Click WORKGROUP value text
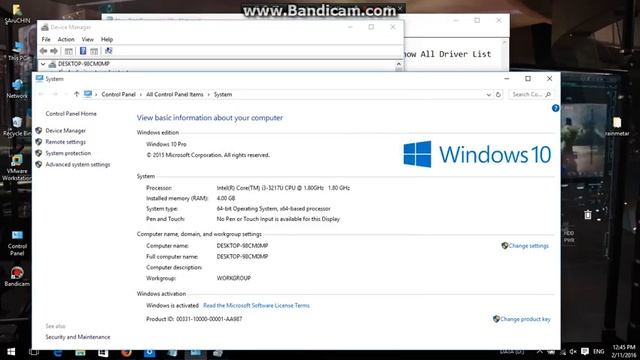The height and width of the screenshot is (360, 640). tap(233, 278)
